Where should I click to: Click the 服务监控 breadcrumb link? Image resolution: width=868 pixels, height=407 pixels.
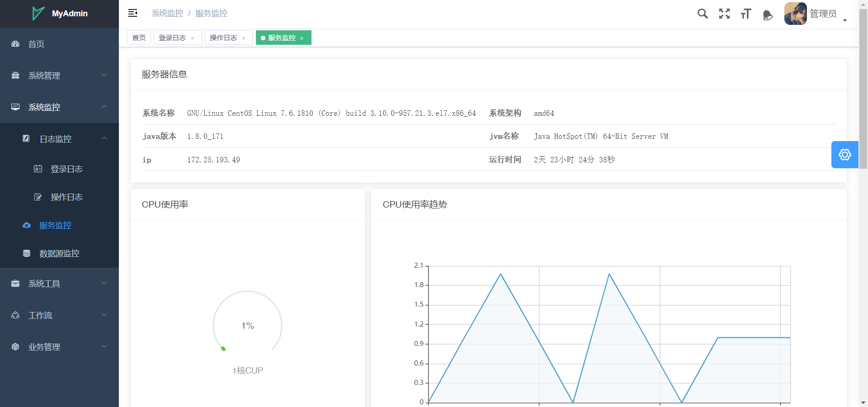point(211,14)
